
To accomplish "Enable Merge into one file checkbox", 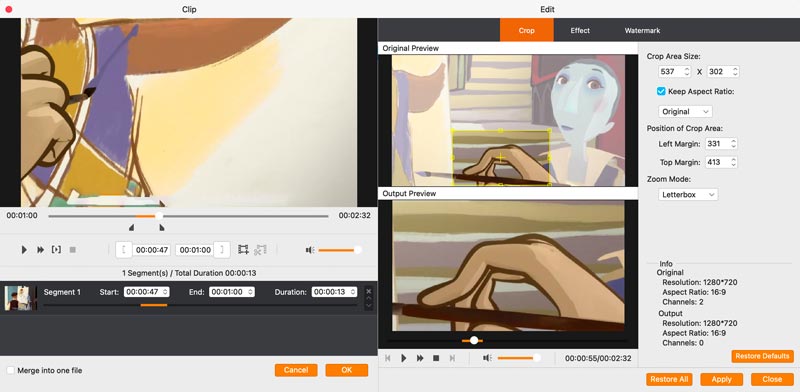I will (10, 370).
